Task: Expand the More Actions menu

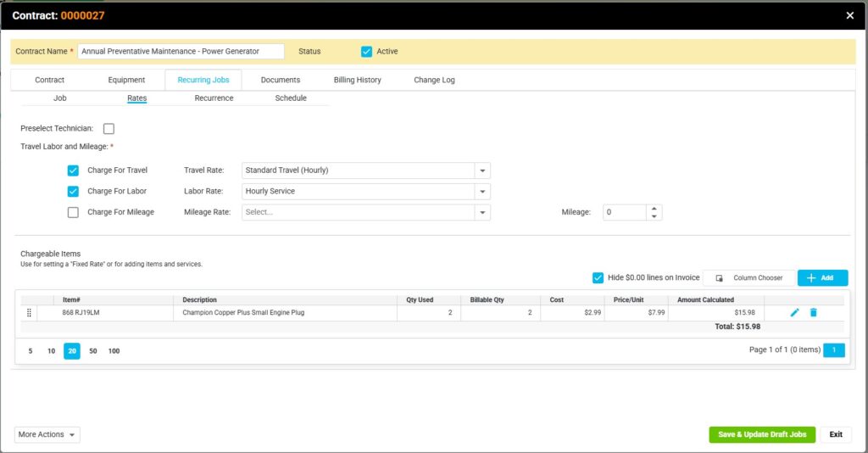Action: click(x=47, y=434)
